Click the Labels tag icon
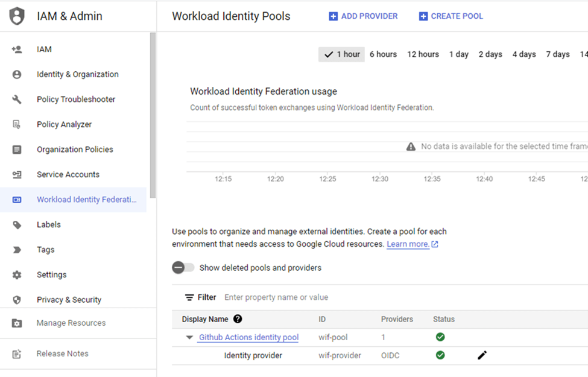 pos(17,224)
